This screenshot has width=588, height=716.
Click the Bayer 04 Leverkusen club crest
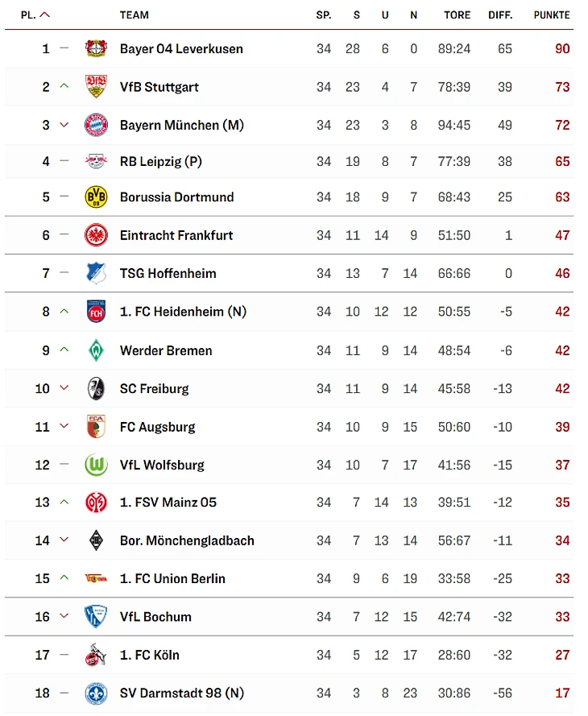click(x=96, y=49)
